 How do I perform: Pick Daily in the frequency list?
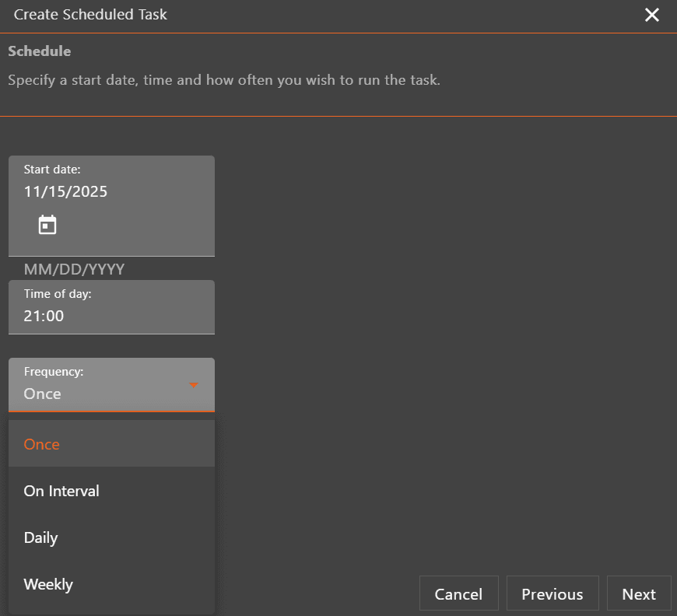pyautogui.click(x=41, y=537)
